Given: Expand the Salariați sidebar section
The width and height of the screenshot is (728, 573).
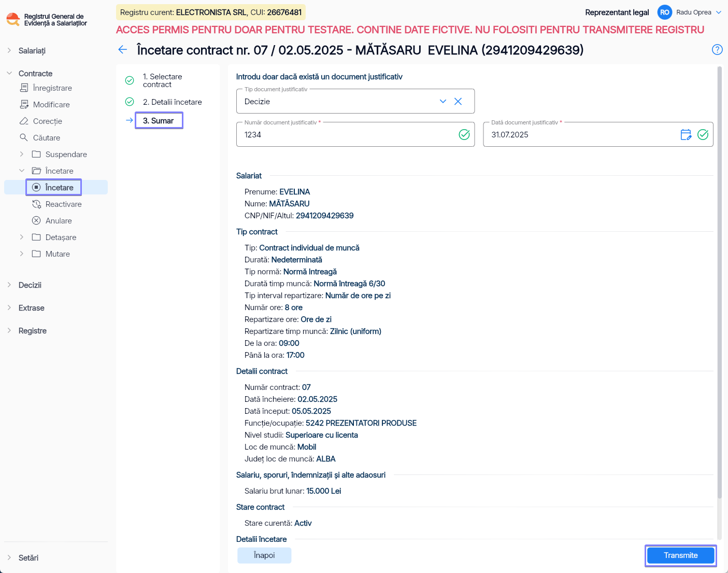Looking at the screenshot, I should click(x=9, y=50).
